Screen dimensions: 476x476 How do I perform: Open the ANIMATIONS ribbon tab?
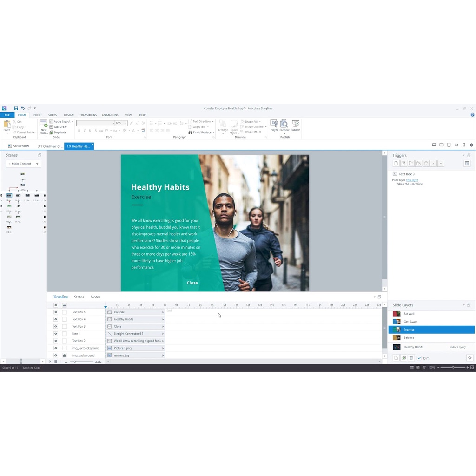110,115
